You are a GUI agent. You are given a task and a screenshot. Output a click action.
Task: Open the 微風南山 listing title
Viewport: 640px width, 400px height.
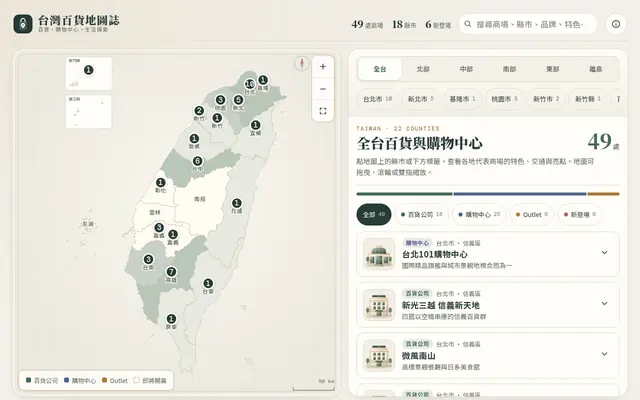point(418,356)
